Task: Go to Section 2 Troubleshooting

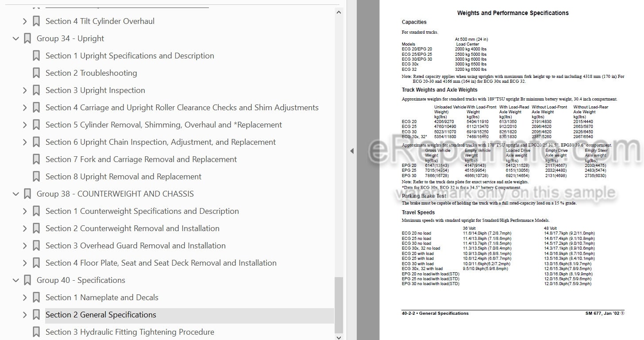Action: tap(91, 73)
